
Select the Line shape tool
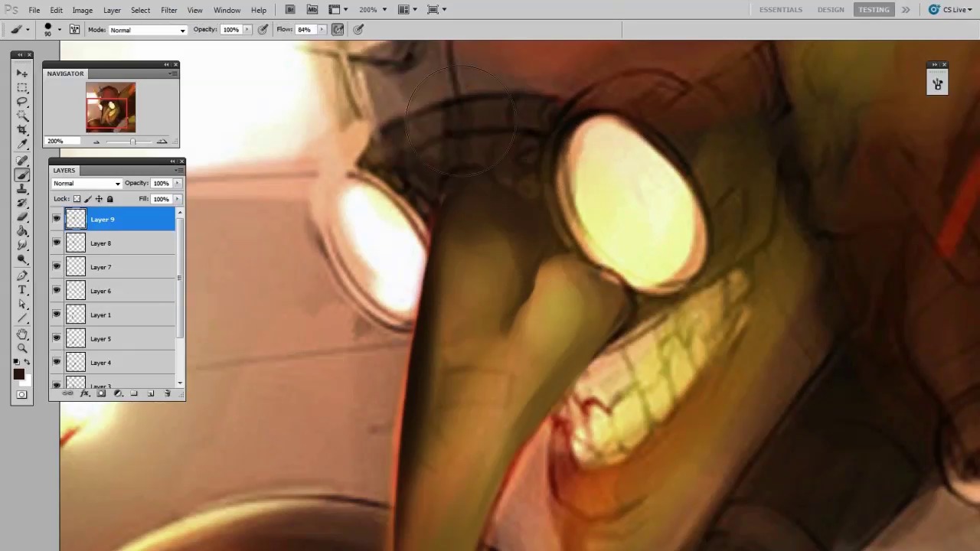[x=22, y=318]
